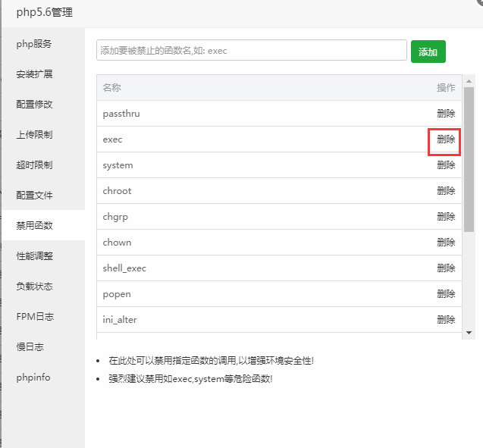Click the exec name cell
The image size is (483, 448).
(112, 139)
